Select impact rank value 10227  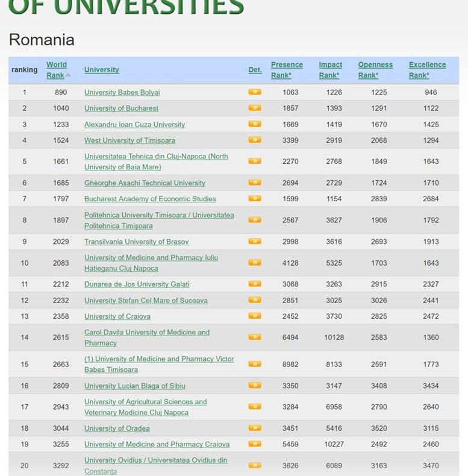coord(334,445)
